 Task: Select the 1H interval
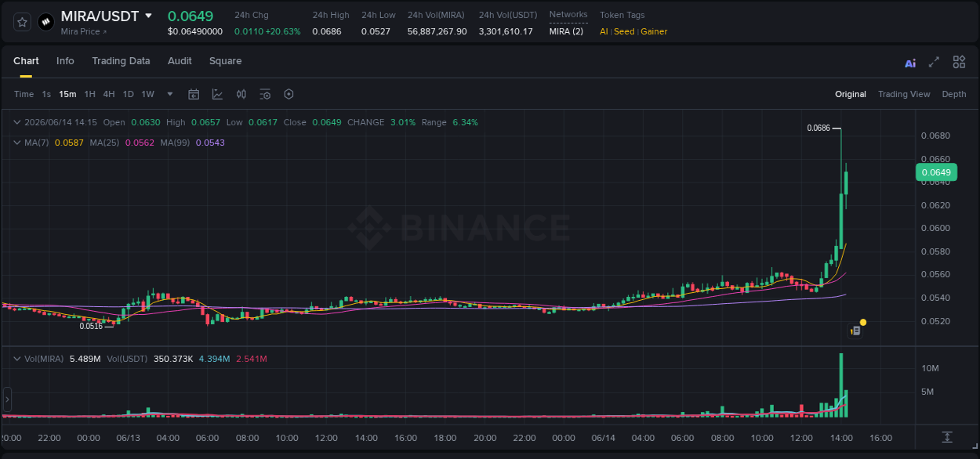[x=89, y=94]
